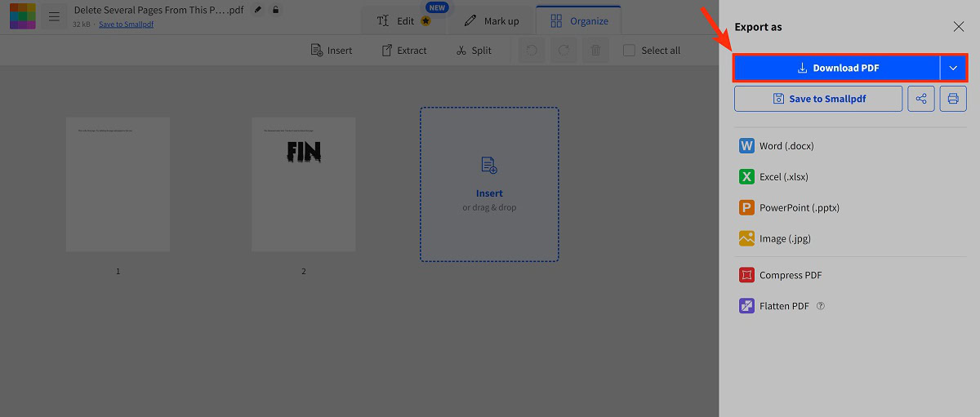Switch to the Edit tab
This screenshot has height=417, width=980.
(404, 20)
